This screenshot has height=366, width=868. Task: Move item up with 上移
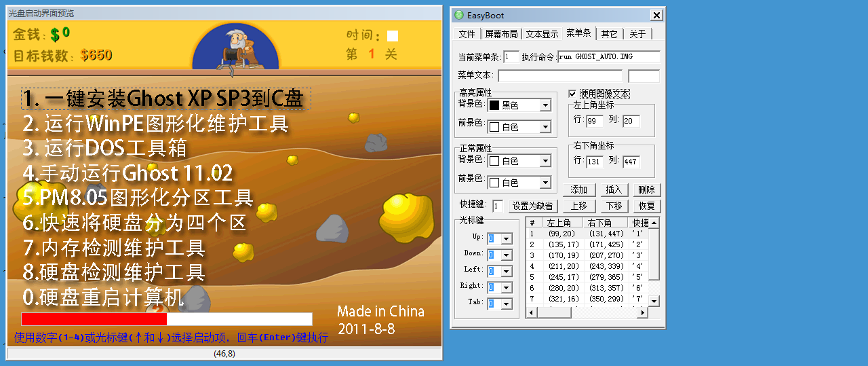pyautogui.click(x=579, y=206)
